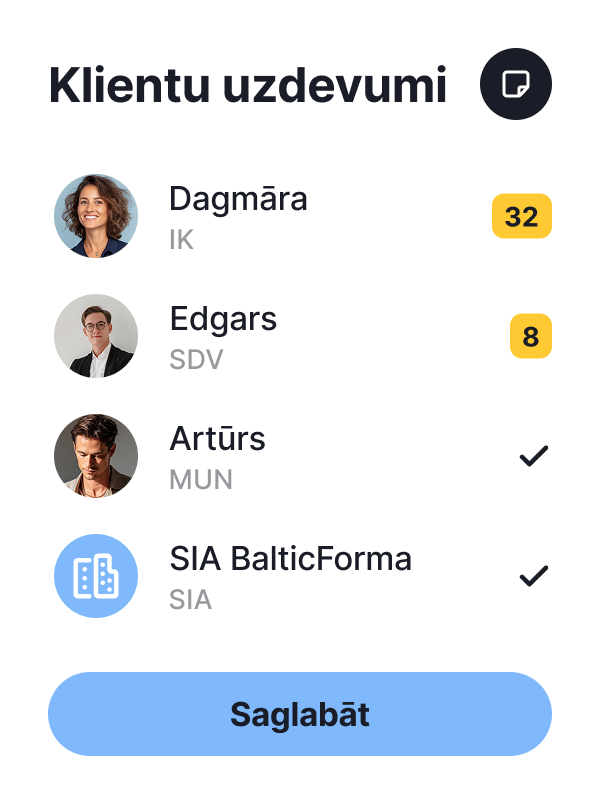Viewport: 600px width, 804px height.
Task: Click the Klientu uzdevumi heading
Action: (x=247, y=86)
